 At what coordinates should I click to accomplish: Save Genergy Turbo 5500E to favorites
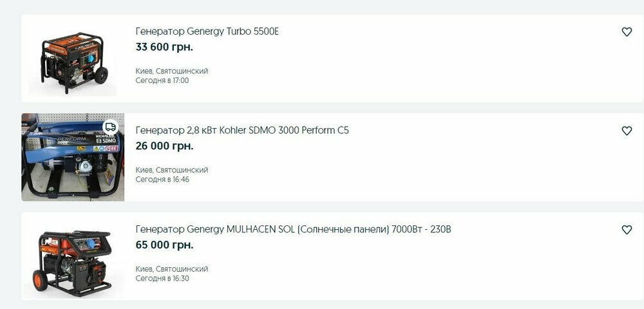pyautogui.click(x=627, y=32)
